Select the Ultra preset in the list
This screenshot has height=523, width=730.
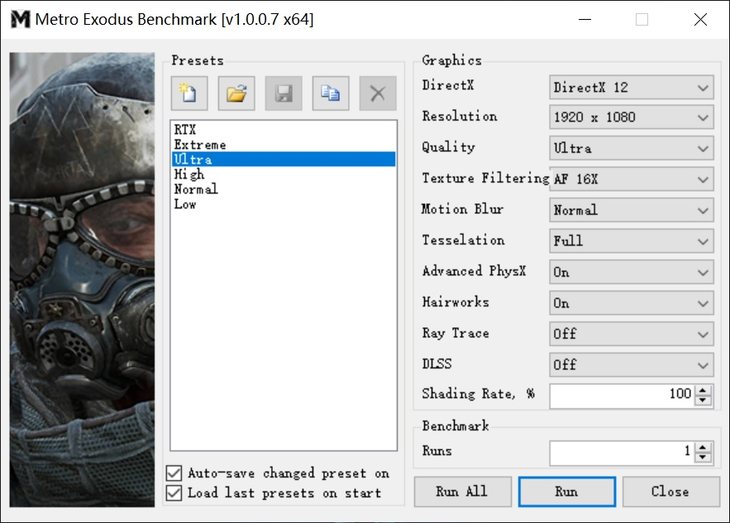pos(284,159)
